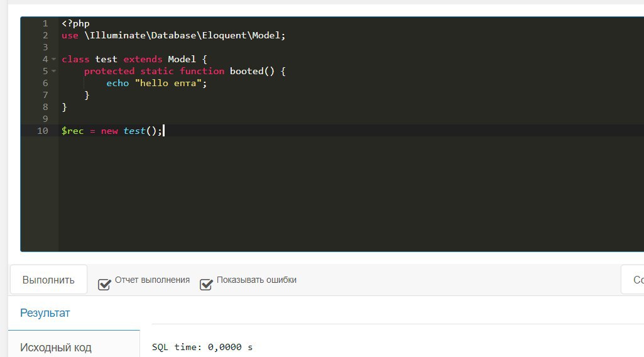Toggle the Отчет выполнения checkbox
Screen dimensions: 644x357
(104, 284)
